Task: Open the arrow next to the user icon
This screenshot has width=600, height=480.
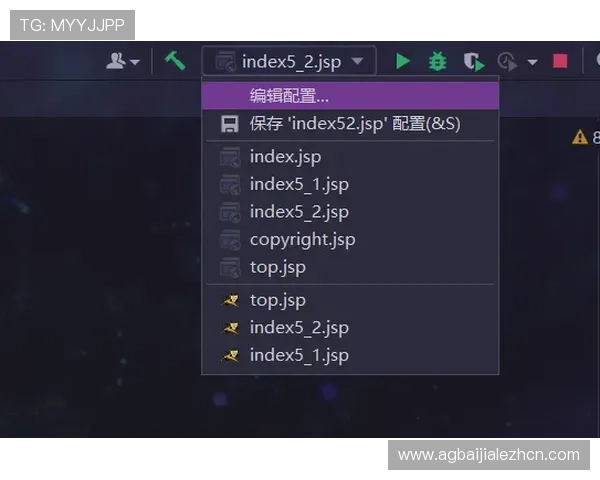Action: (x=135, y=62)
